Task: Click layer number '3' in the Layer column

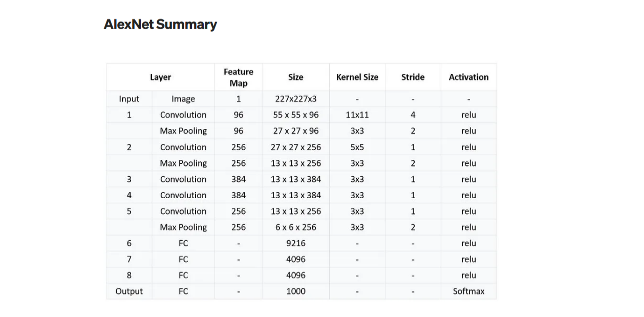Action: pyautogui.click(x=129, y=179)
